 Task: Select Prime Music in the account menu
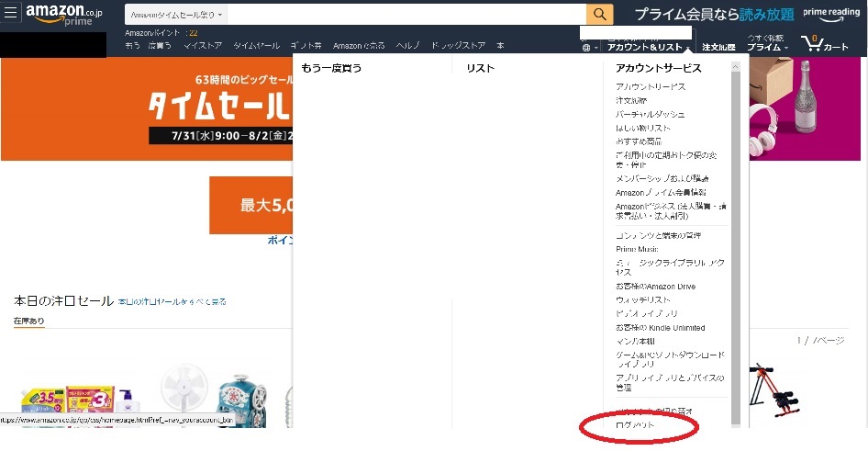pos(637,249)
